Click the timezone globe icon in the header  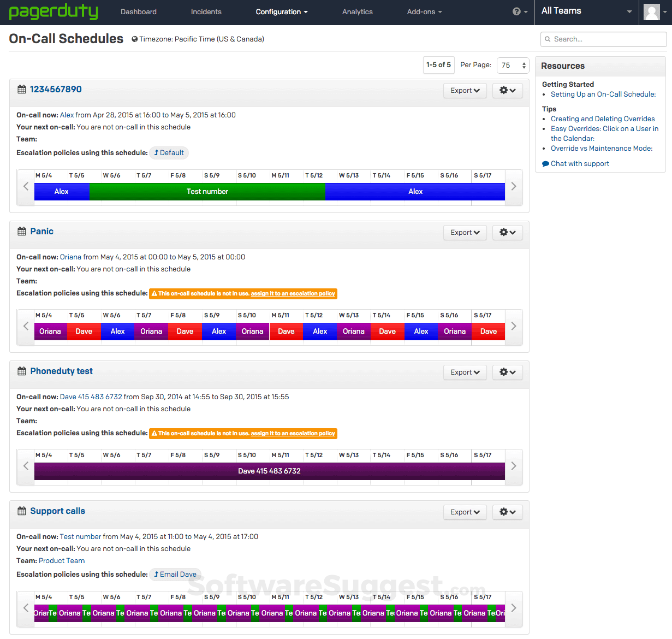coord(134,39)
